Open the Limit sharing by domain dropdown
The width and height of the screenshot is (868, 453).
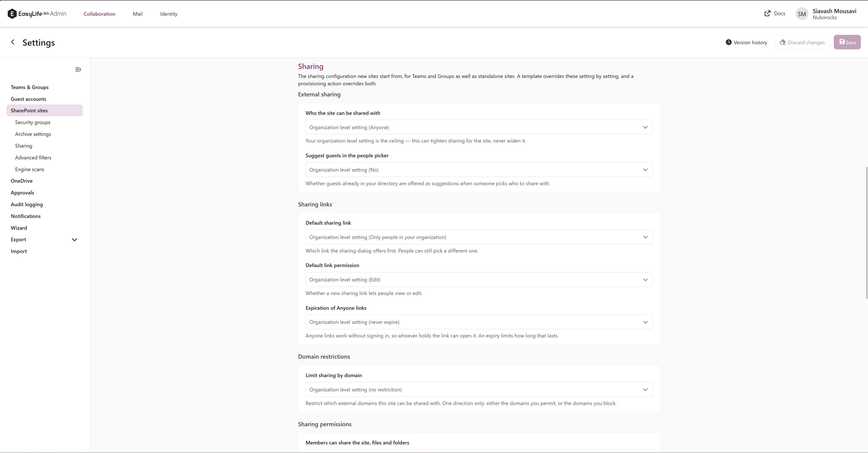pyautogui.click(x=479, y=389)
